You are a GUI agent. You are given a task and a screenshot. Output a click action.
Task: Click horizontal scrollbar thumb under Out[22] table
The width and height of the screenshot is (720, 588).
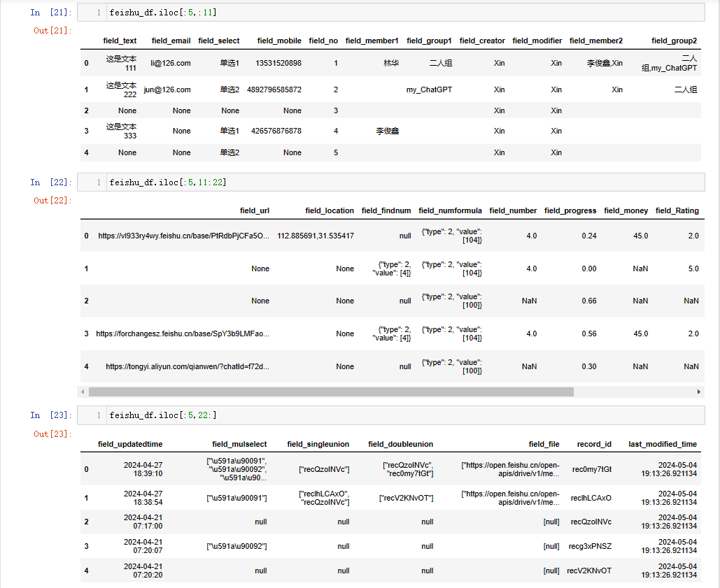(x=331, y=392)
